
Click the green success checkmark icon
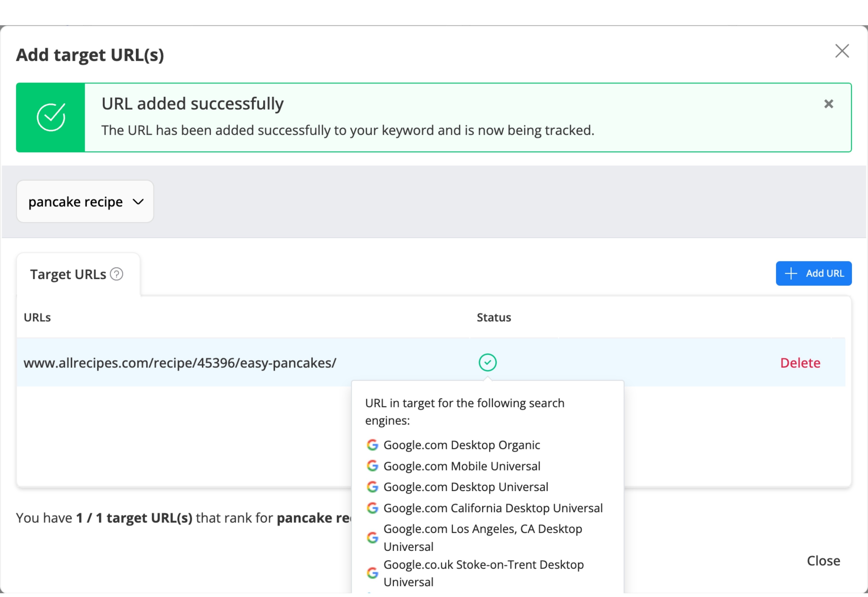point(51,118)
